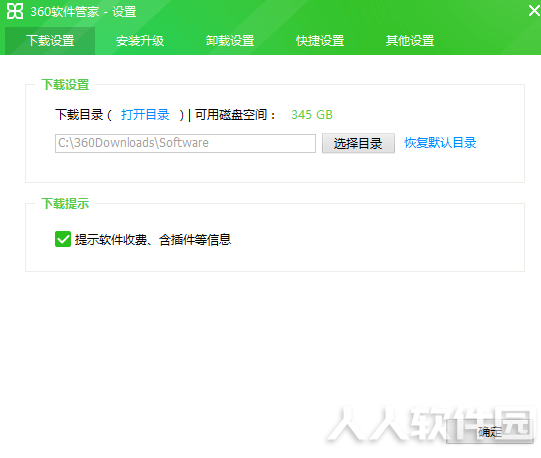541x458 pixels.
Task: Click the 恢复默认目录 link
Action: tap(440, 143)
